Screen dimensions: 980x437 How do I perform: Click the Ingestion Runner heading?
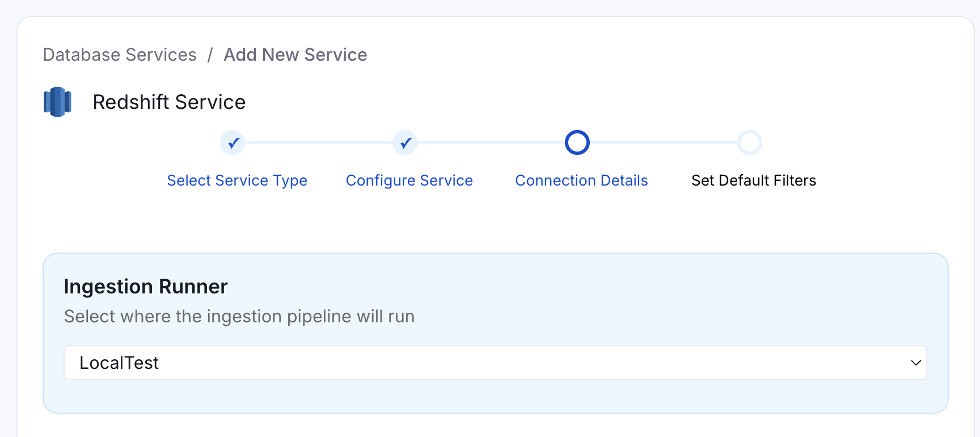tap(146, 287)
